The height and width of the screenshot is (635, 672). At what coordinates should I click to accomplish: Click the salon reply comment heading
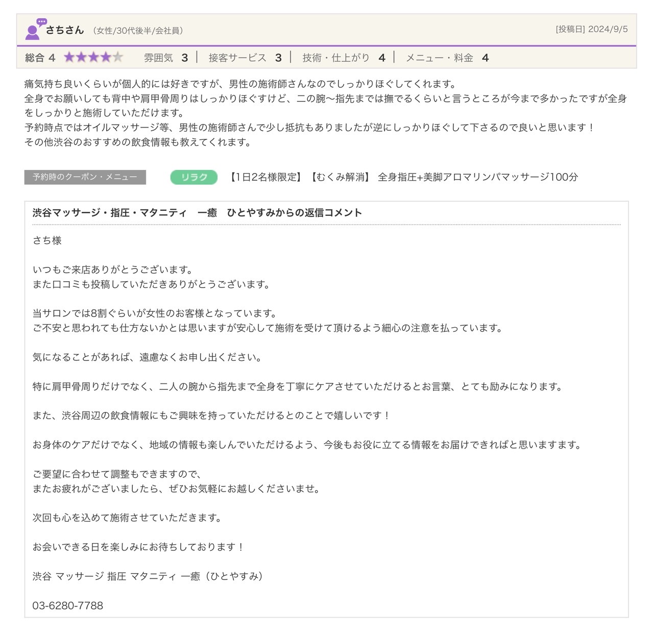pos(197,213)
